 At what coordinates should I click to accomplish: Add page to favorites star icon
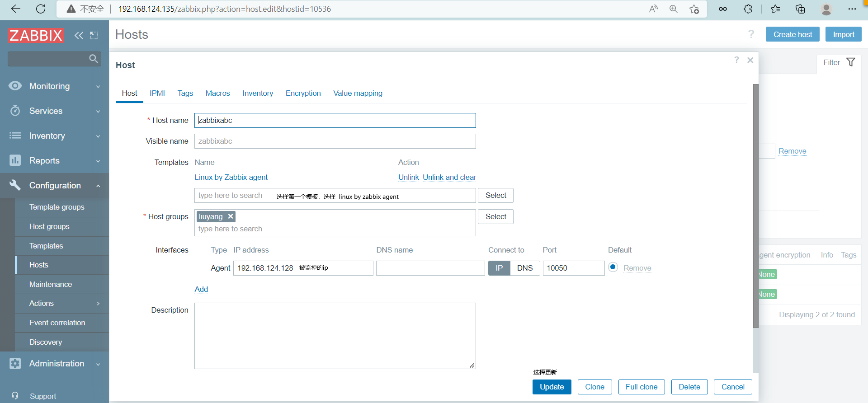click(x=694, y=9)
